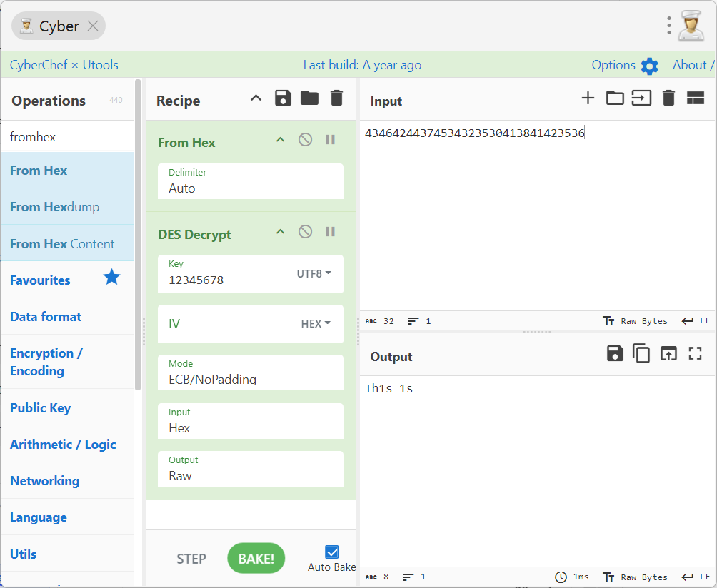Click the input character count 32
This screenshot has height=588, width=717.
click(x=379, y=321)
